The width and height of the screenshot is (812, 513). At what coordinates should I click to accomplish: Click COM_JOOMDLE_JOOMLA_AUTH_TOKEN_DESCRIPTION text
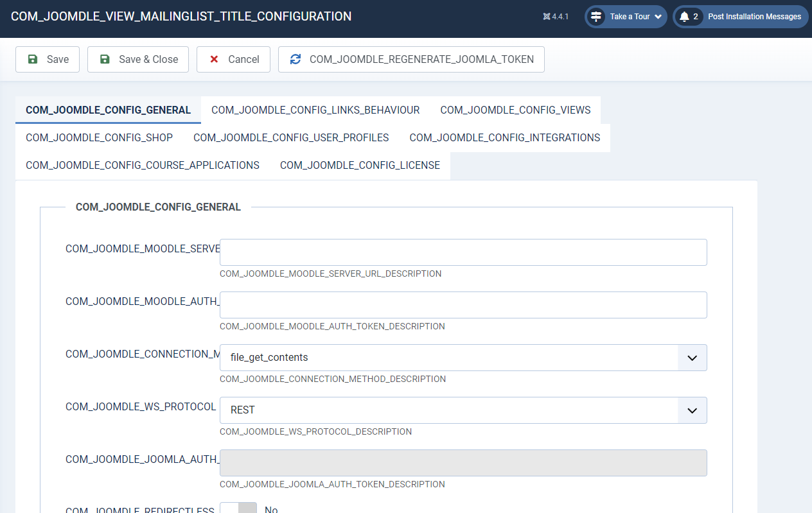[332, 484]
